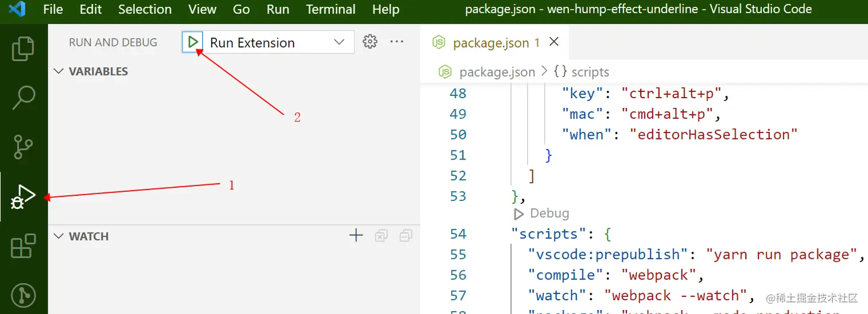Open launch.json via the gear icon
868x314 pixels.
[370, 41]
